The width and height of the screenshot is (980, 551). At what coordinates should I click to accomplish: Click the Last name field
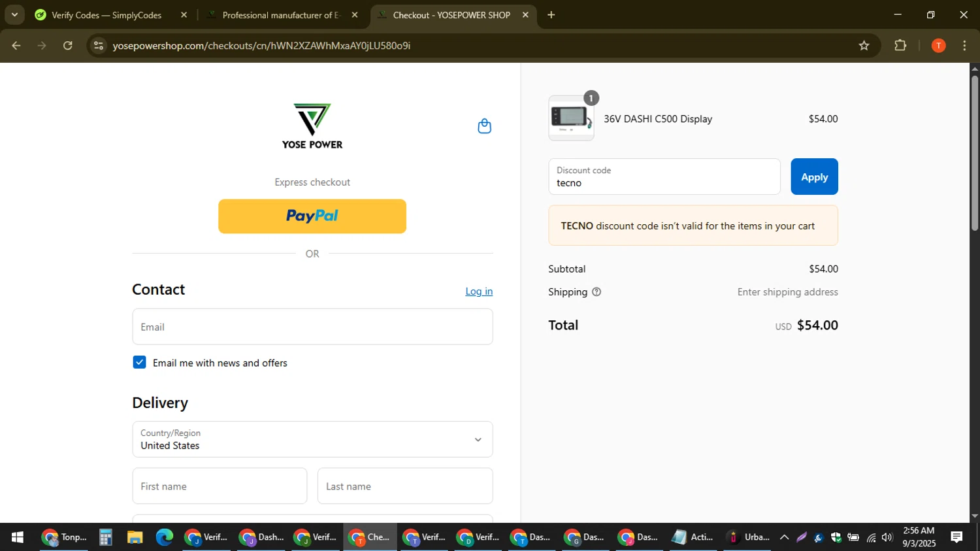click(405, 486)
